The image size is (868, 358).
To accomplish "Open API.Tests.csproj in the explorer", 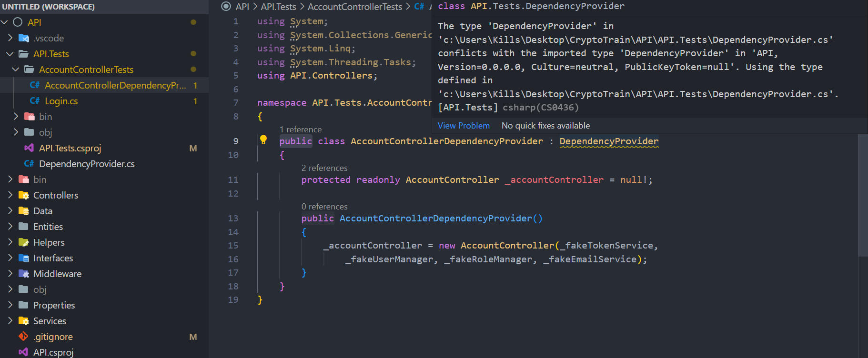I will pos(70,148).
